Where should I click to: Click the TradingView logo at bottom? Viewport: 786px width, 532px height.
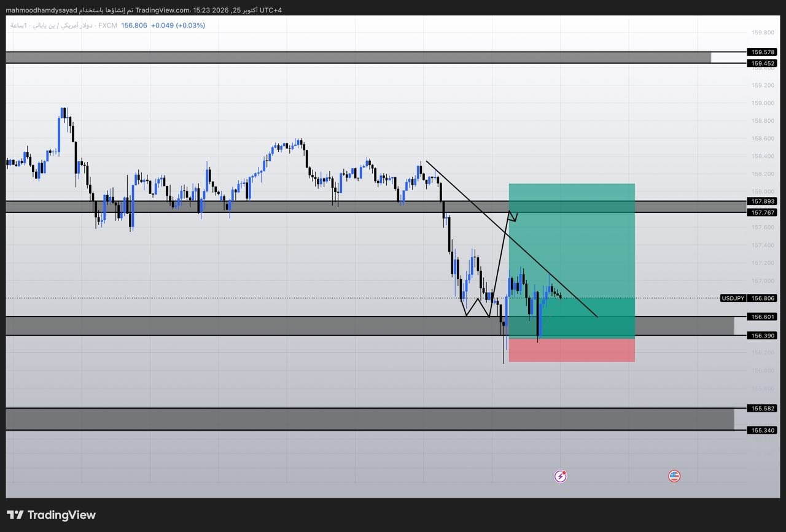[x=52, y=515]
